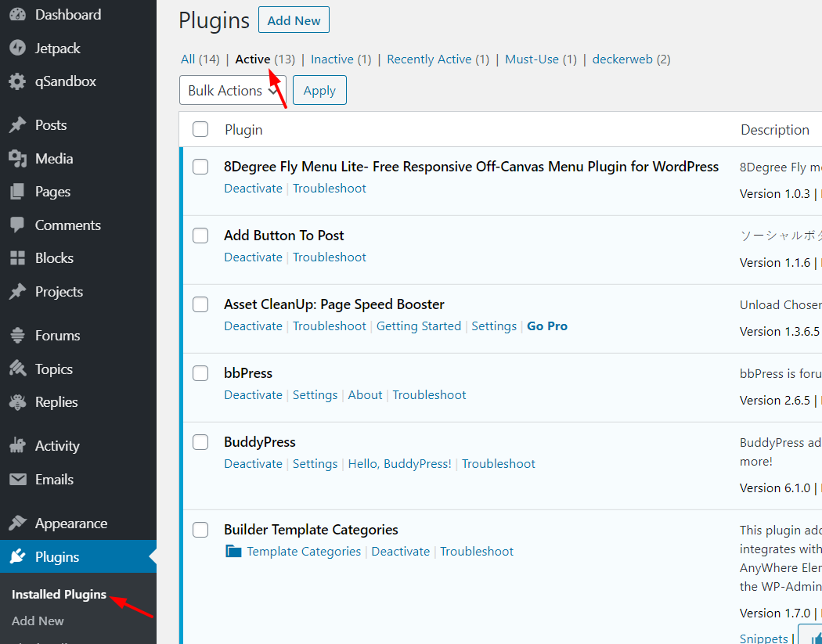This screenshot has width=822, height=644.
Task: Open Asset CleanUp Settings link
Action: 494,326
